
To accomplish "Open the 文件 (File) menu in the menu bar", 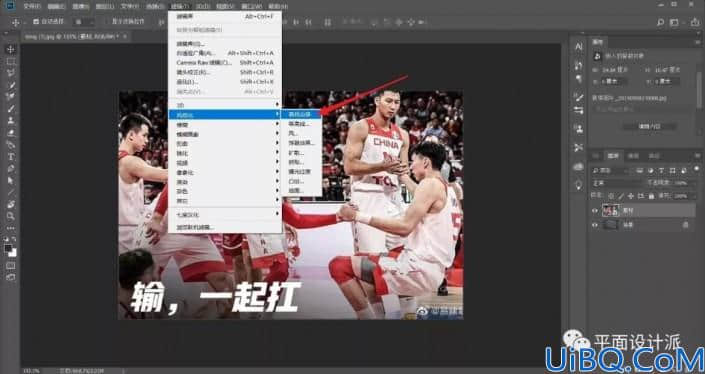I will coord(31,6).
